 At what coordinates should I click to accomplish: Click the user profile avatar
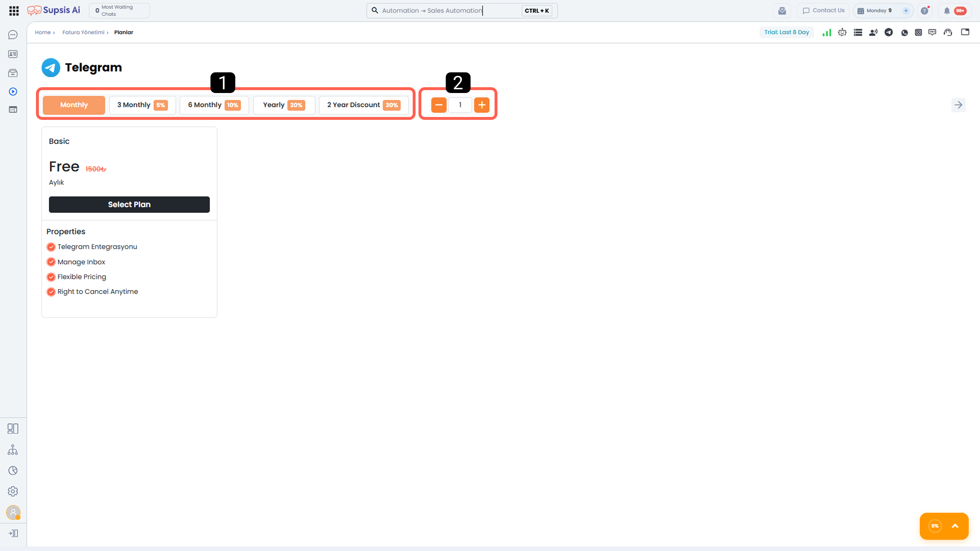(13, 513)
